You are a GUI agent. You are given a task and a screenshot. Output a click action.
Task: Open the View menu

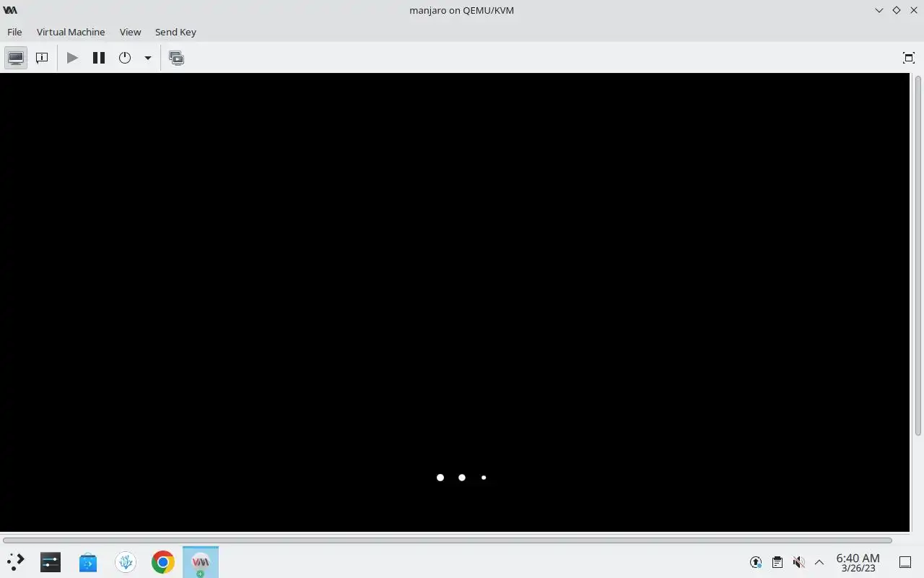(x=130, y=32)
